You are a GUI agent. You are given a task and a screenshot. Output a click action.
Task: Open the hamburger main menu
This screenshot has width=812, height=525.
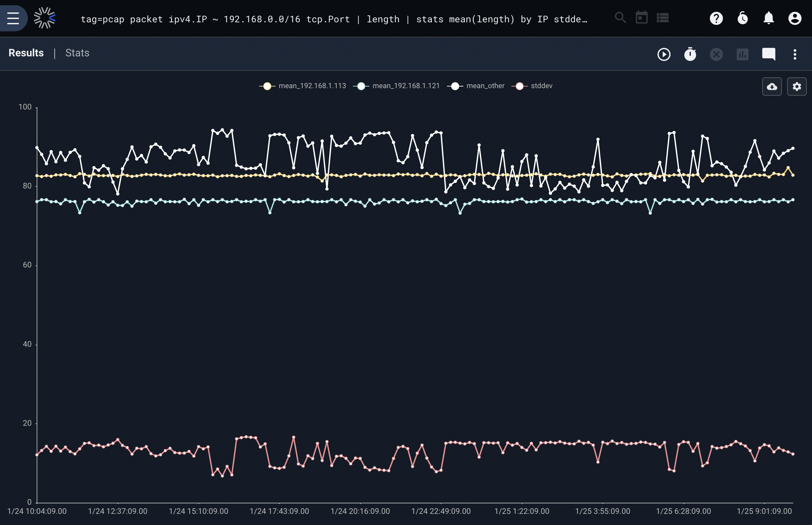pyautogui.click(x=13, y=18)
